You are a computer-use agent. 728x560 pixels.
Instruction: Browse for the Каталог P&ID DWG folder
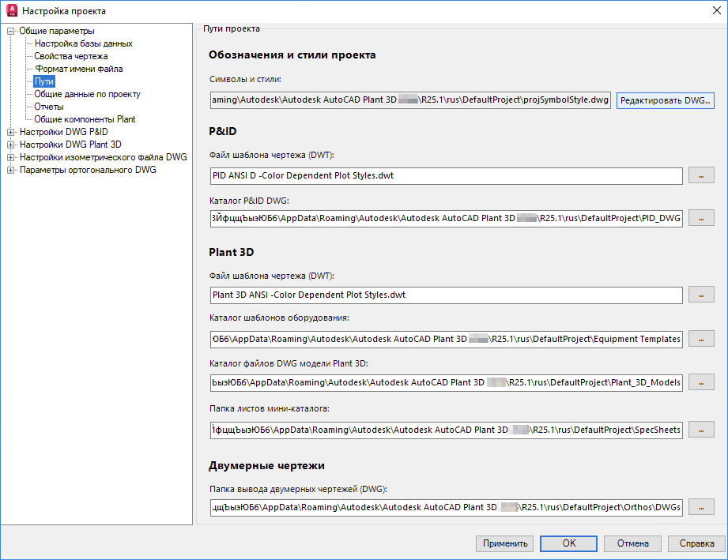click(x=701, y=218)
